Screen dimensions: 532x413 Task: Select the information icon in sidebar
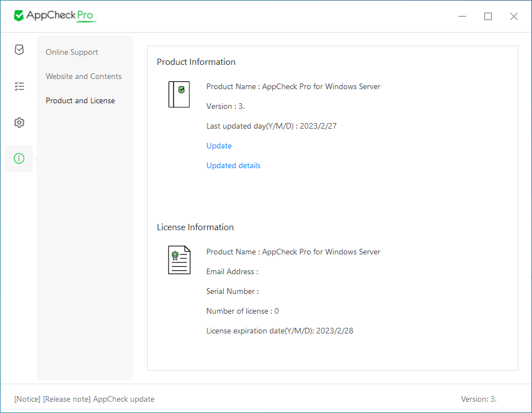coord(19,159)
